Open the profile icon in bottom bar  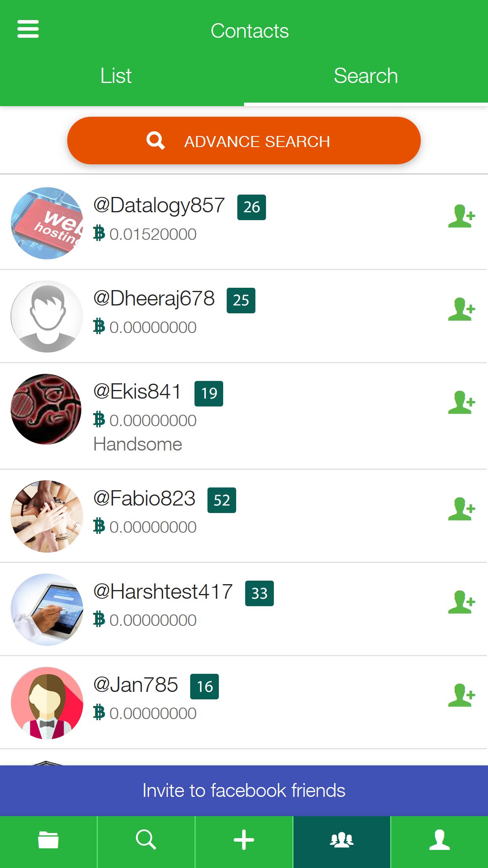(x=440, y=840)
